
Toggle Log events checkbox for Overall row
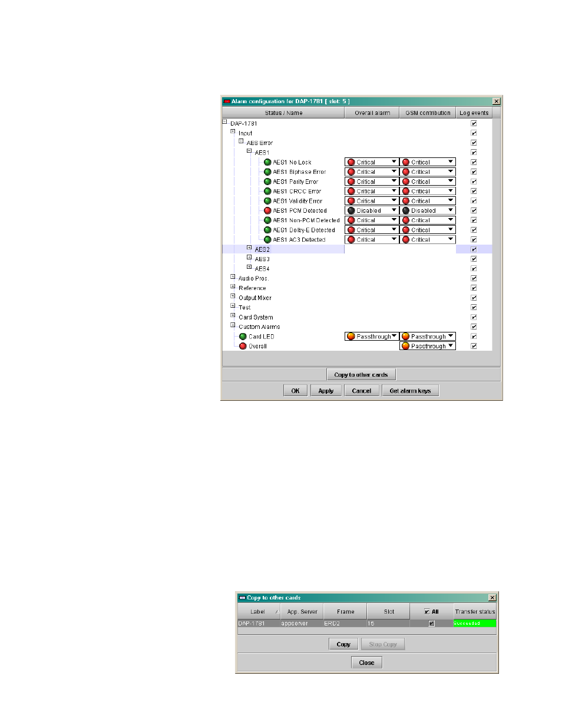pyautogui.click(x=474, y=346)
